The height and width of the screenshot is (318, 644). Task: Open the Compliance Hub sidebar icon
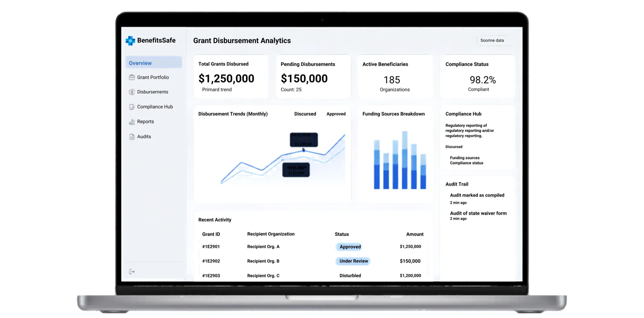click(132, 107)
